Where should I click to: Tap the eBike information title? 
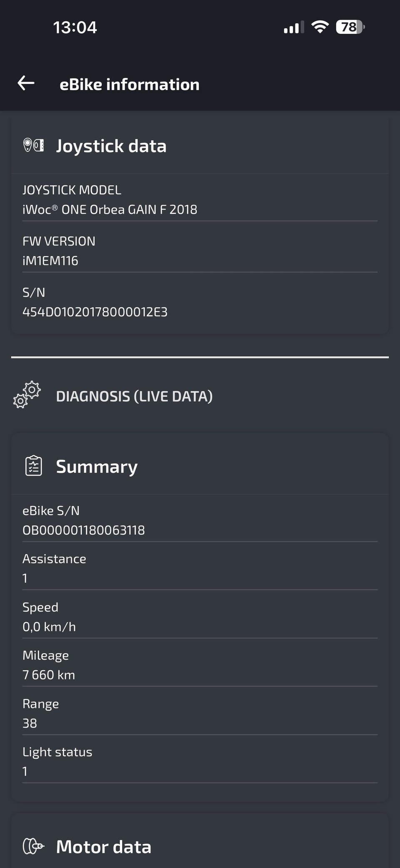130,84
